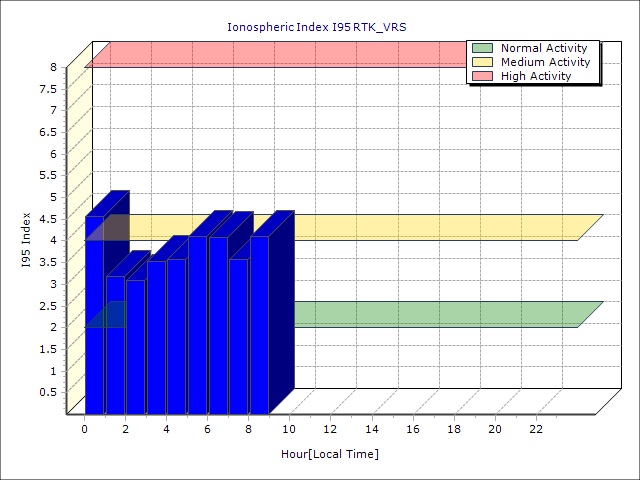The height and width of the screenshot is (480, 640).
Task: Click the red High Activity legend swatch
Action: click(x=482, y=76)
